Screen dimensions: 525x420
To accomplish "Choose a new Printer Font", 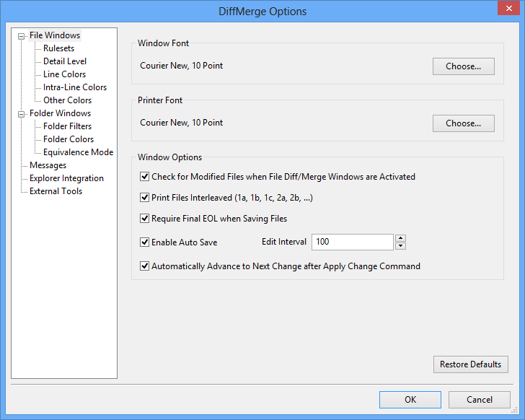I will [464, 123].
